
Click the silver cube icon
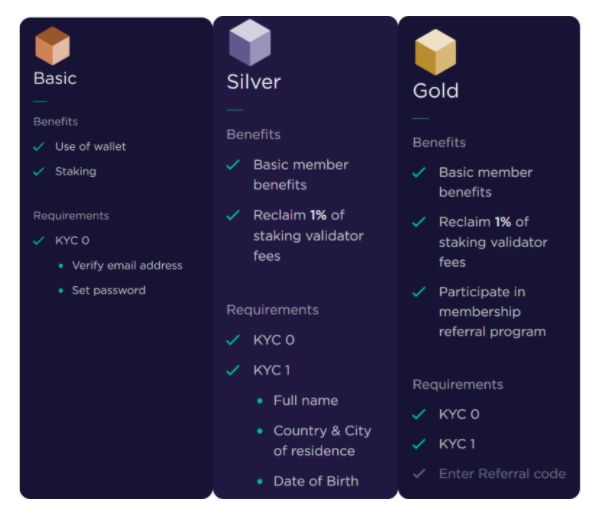250,43
